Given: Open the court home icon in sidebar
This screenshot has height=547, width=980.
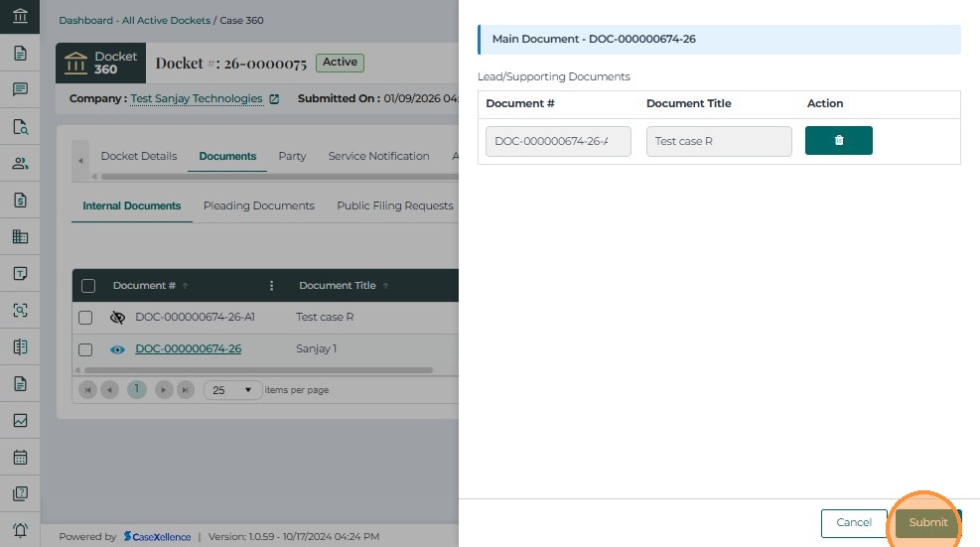Looking at the screenshot, I should [x=20, y=16].
